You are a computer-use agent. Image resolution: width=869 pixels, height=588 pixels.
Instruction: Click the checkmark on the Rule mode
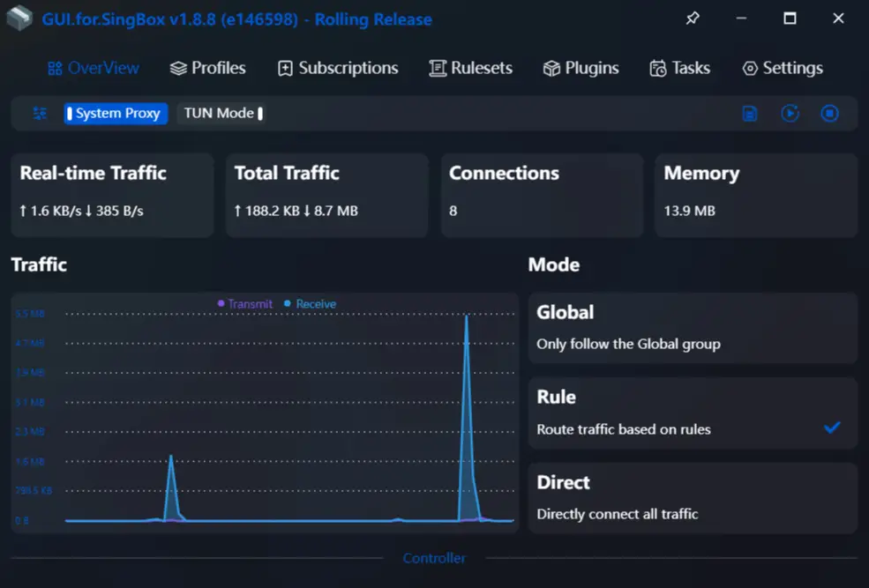tap(832, 428)
